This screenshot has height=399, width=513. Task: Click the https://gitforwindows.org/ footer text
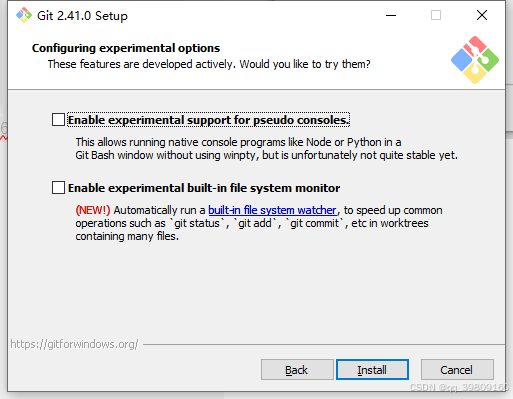(x=74, y=344)
